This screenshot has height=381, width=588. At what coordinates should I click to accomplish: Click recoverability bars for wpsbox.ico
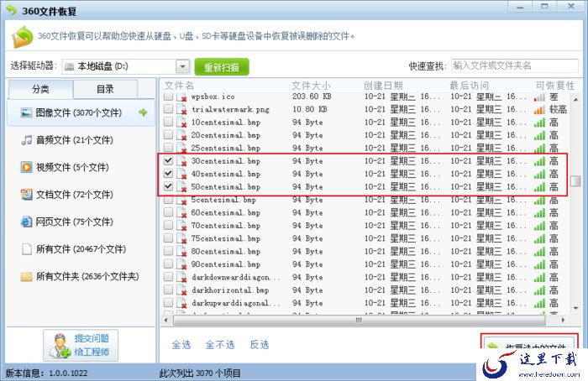point(539,97)
